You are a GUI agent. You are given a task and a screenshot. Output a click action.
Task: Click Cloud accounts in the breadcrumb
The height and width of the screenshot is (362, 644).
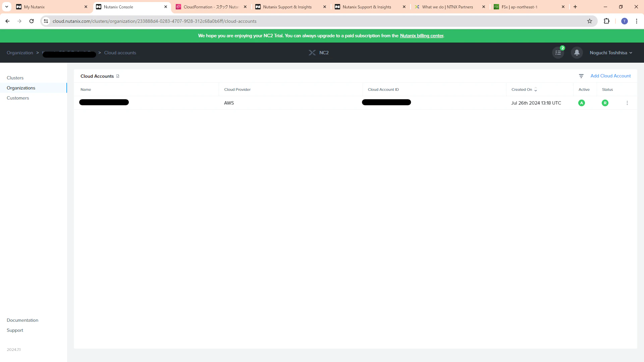(120, 53)
